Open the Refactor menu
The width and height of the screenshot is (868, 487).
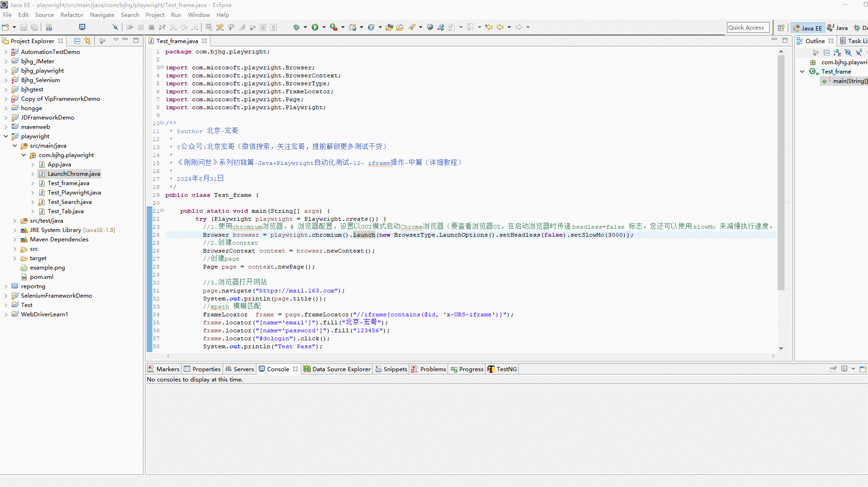(72, 15)
